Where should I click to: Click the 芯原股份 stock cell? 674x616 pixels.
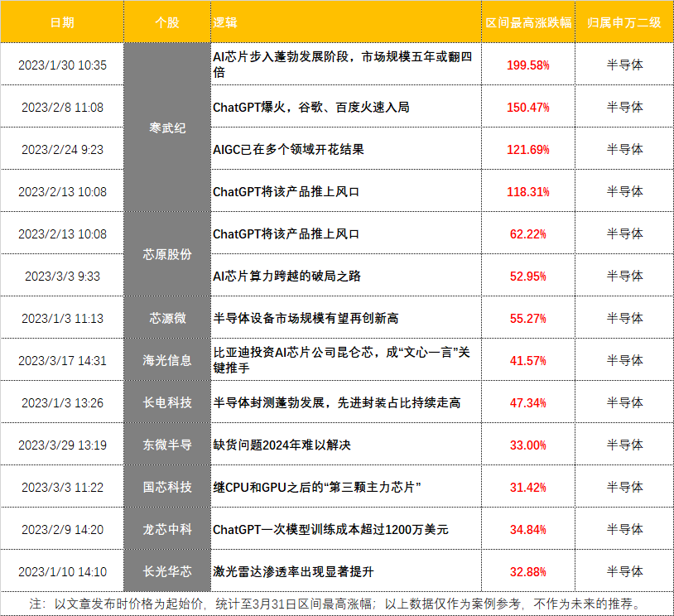[x=167, y=254]
